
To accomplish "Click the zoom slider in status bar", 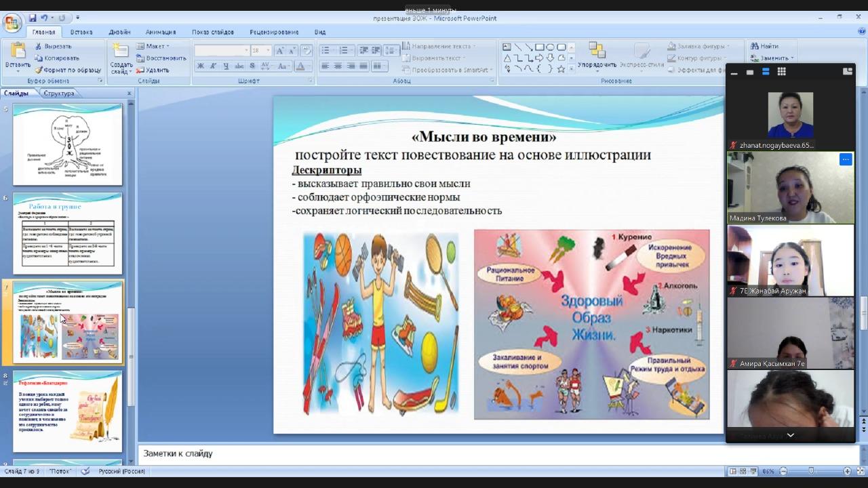I will click(812, 471).
